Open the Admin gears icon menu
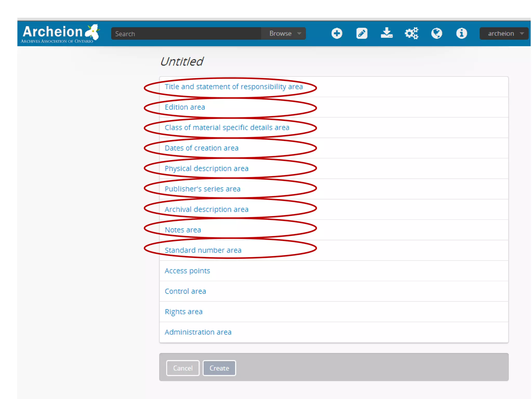The image size is (532, 399). [x=411, y=34]
